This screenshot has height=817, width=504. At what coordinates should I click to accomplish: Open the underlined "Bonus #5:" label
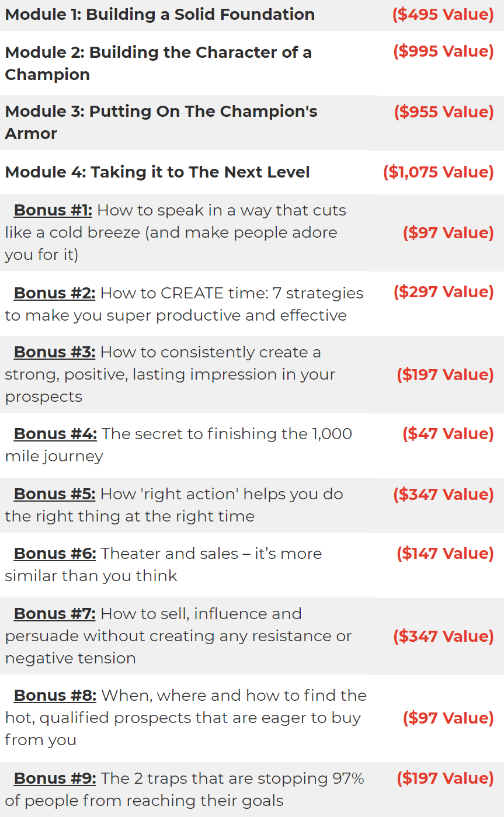pyautogui.click(x=54, y=494)
